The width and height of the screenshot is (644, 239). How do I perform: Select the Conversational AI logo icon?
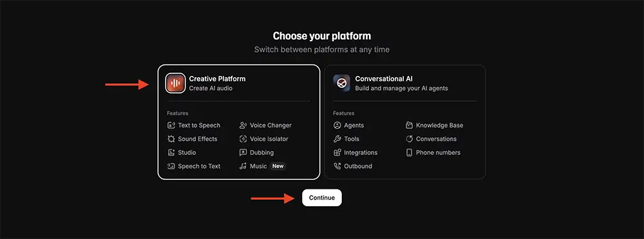(341, 83)
